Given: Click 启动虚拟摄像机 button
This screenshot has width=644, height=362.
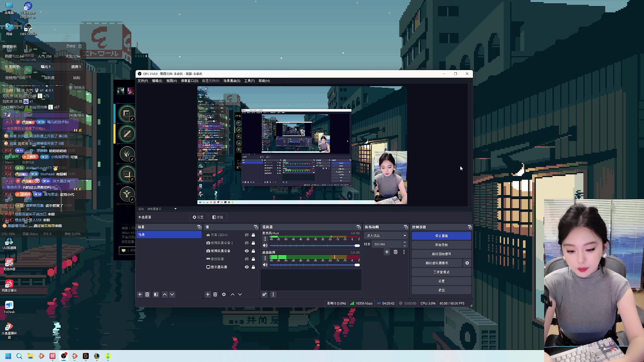Looking at the screenshot, I should tap(437, 263).
